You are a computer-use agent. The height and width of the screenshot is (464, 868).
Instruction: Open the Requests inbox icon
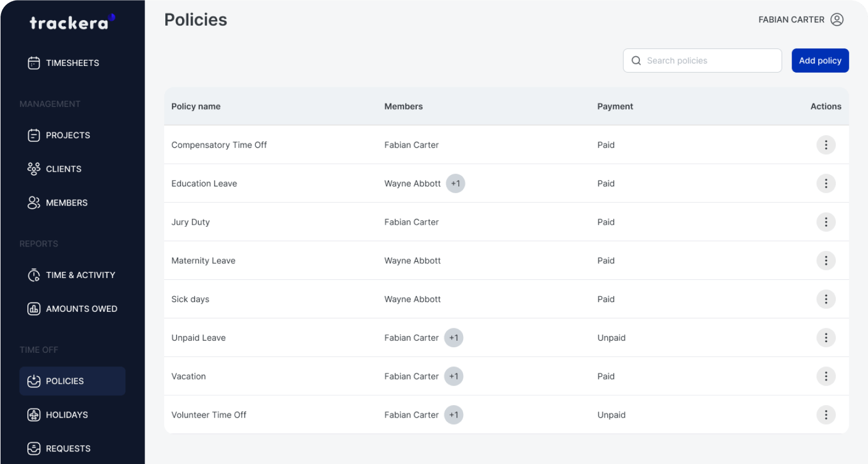pyautogui.click(x=34, y=449)
